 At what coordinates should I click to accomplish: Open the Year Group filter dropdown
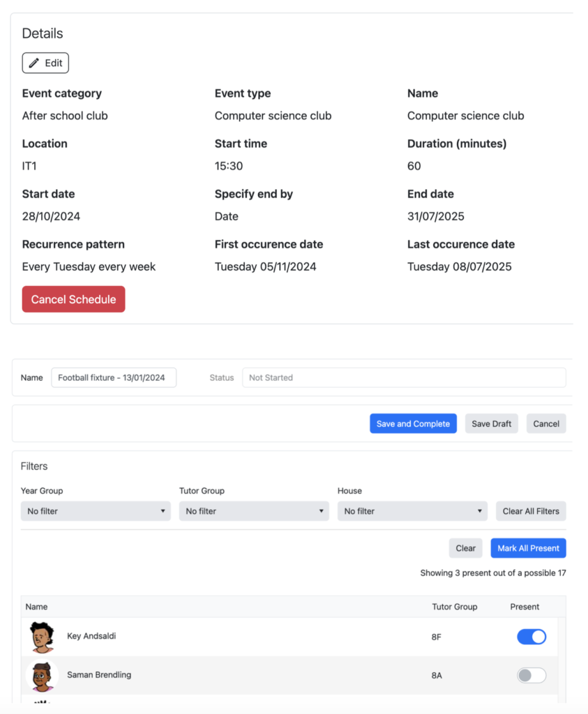coord(96,511)
